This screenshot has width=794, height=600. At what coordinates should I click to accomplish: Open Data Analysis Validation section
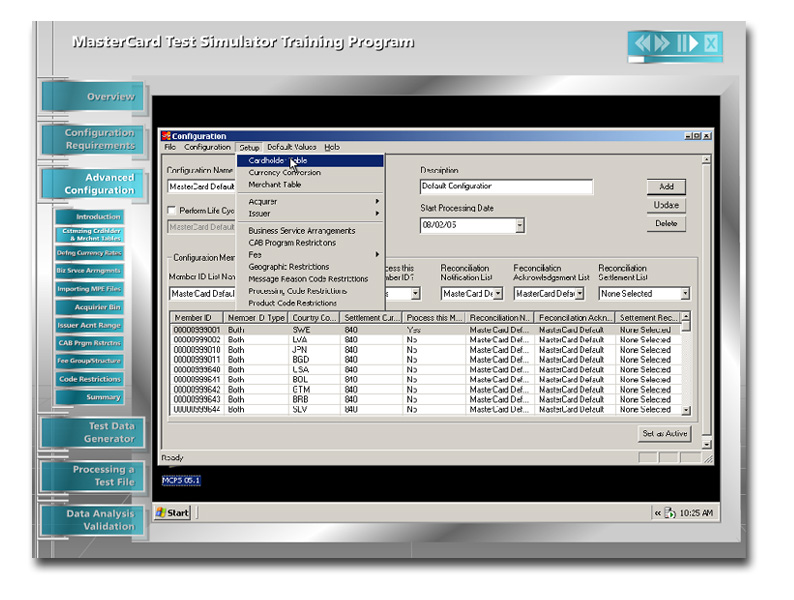[x=93, y=519]
